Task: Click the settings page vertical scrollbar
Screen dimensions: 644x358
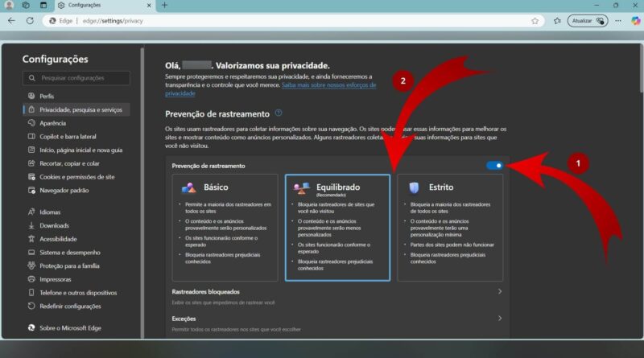Action: coord(641,68)
